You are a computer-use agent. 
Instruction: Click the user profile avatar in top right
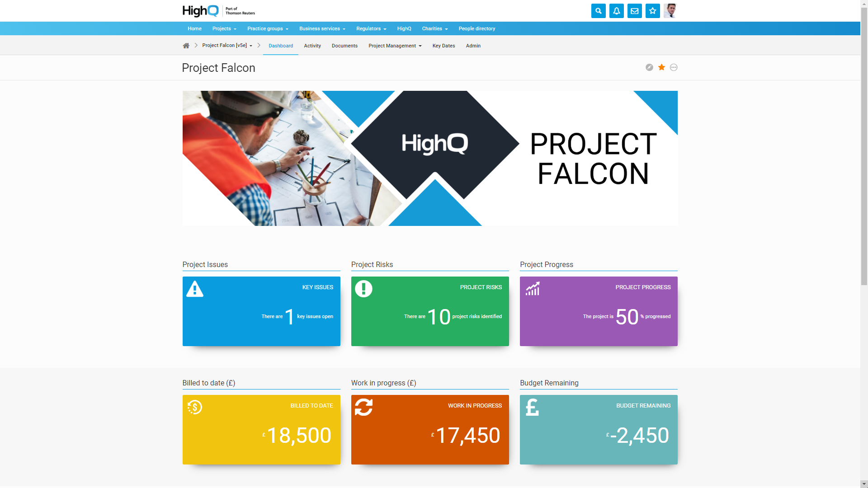pos(671,11)
